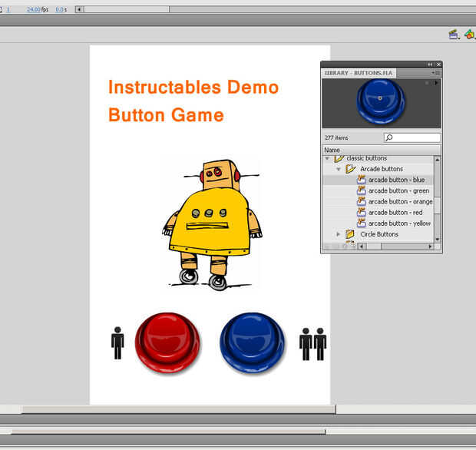The width and height of the screenshot is (476, 450).
Task: Click the timeline scroll left arrow
Action: point(80,9)
